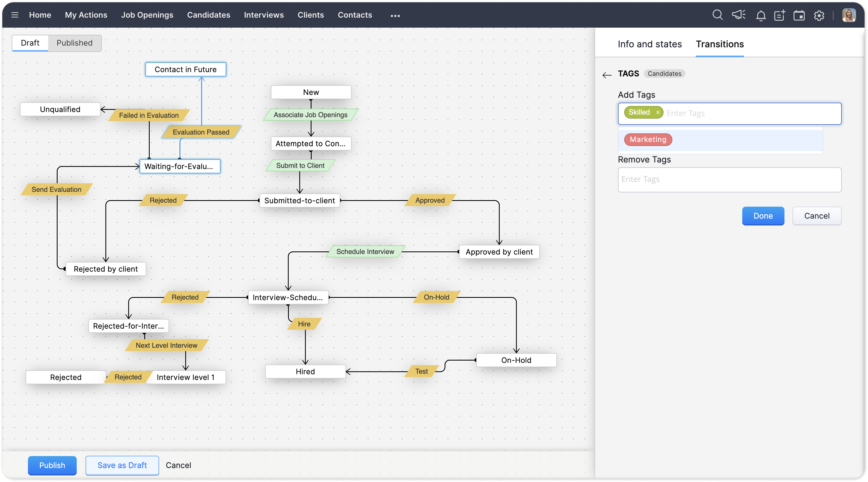
Task: Select the green Schedule Interview transition label
Action: coord(365,252)
